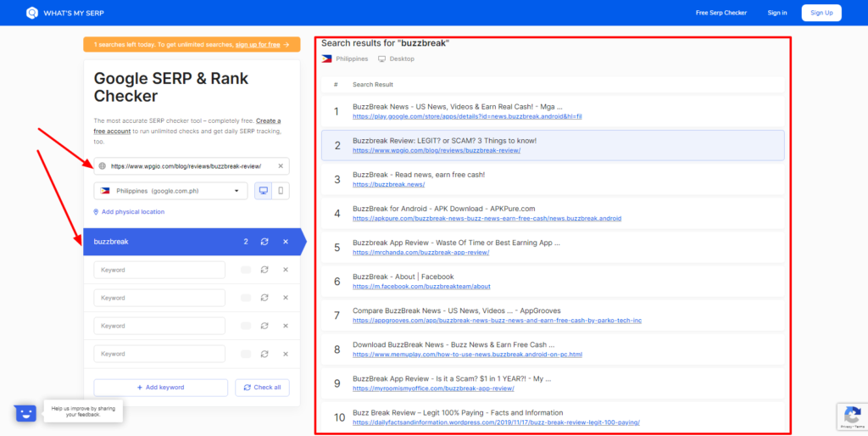Open the buzzbreak.news result link

pyautogui.click(x=388, y=184)
